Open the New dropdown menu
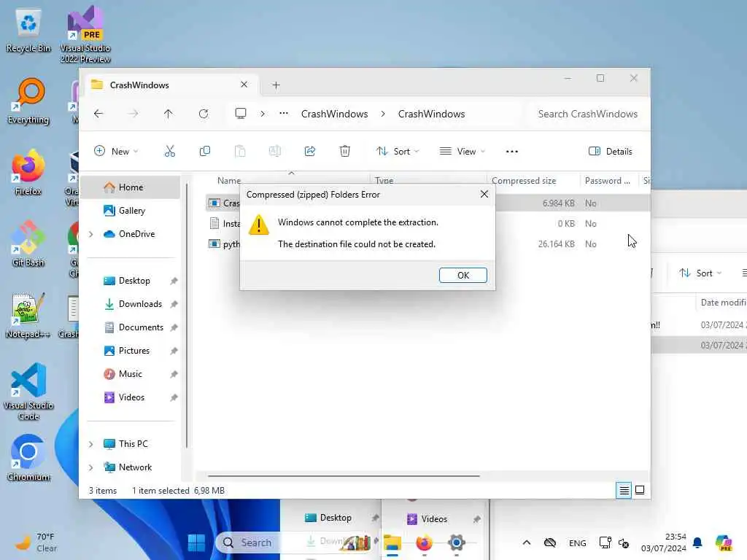The width and height of the screenshot is (747, 560). [116, 152]
